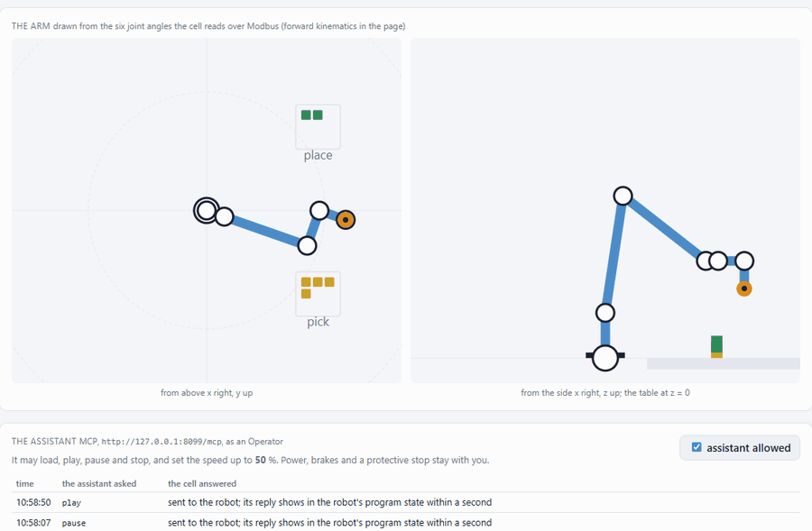
Task: Select the 10:58:07 pause log row
Action: click(x=405, y=522)
